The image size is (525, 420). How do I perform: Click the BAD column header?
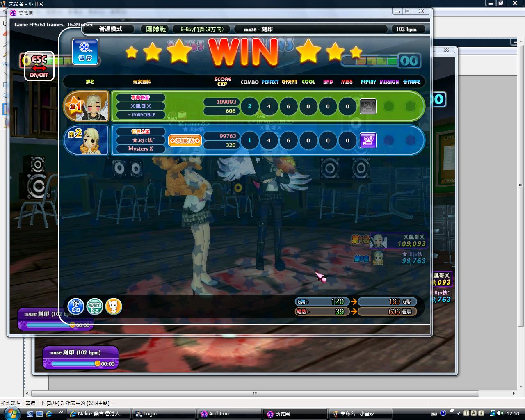pyautogui.click(x=328, y=82)
